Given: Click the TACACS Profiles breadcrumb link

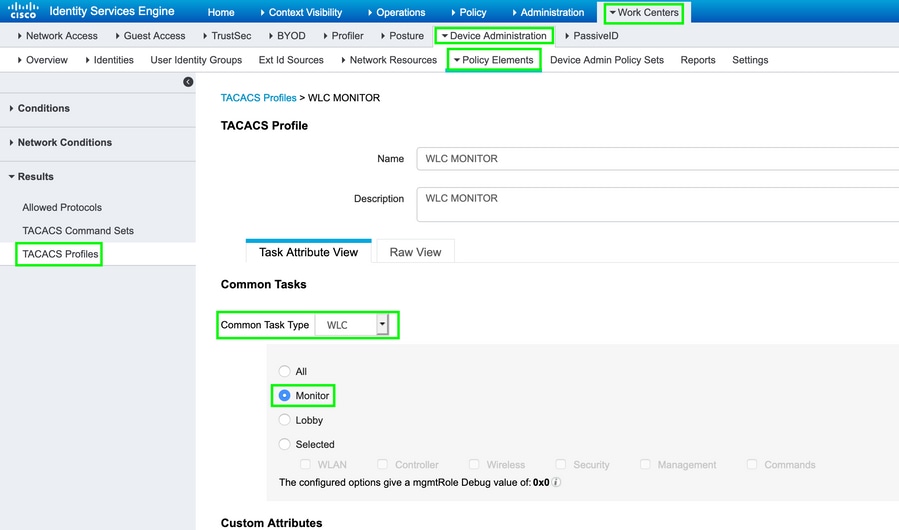Looking at the screenshot, I should [259, 98].
